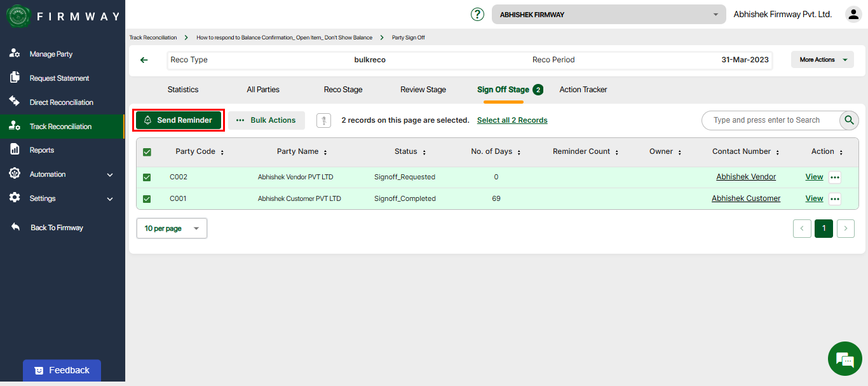Open the user profile avatar icon
Screen dimensions: 868x386
tap(853, 14)
